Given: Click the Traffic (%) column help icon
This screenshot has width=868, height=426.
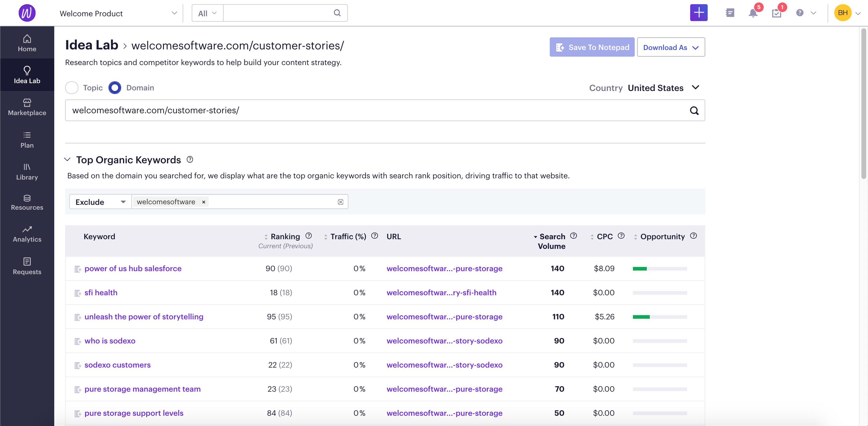Looking at the screenshot, I should pyautogui.click(x=374, y=236).
